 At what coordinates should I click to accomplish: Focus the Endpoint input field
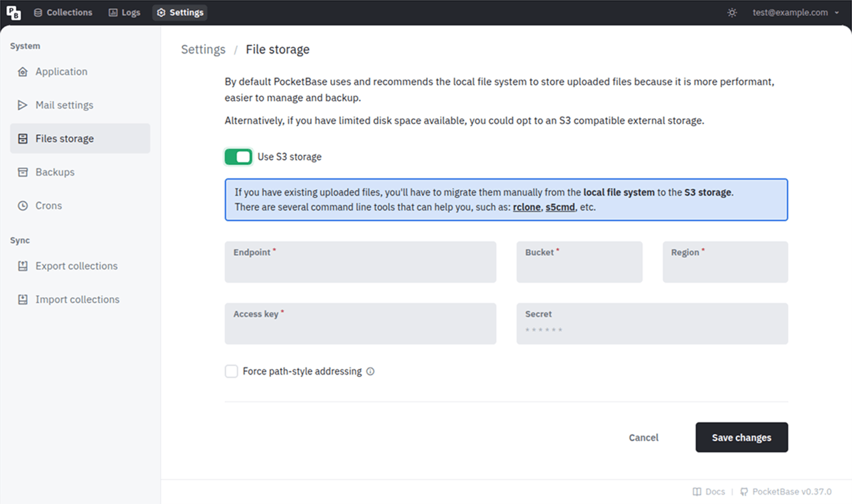[x=360, y=262]
